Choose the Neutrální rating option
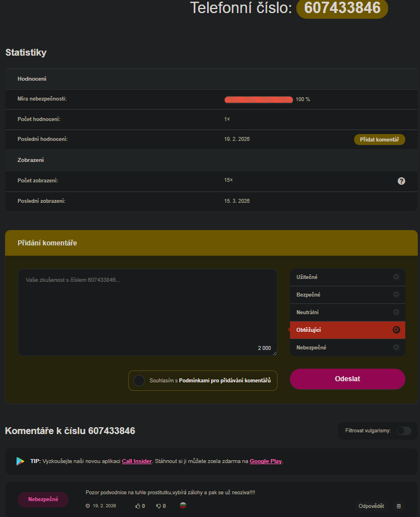The image size is (420, 517). (347, 312)
